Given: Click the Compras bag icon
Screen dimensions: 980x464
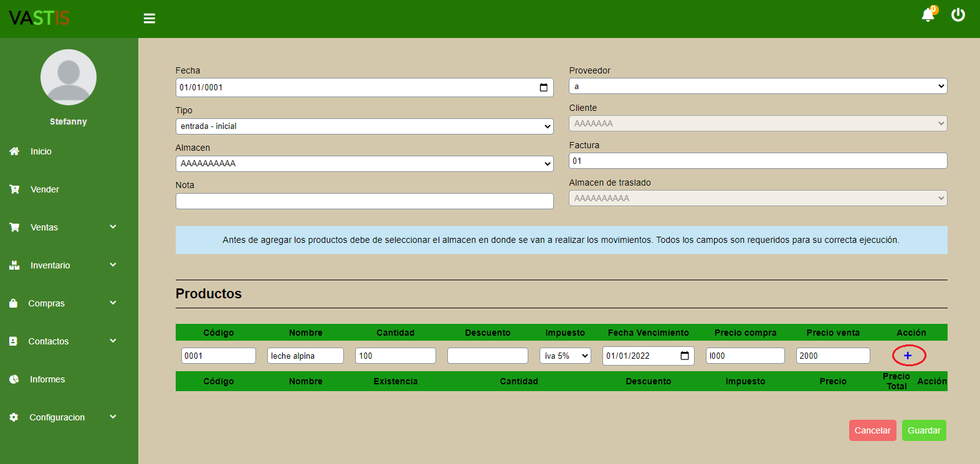Looking at the screenshot, I should pyautogui.click(x=13, y=303).
